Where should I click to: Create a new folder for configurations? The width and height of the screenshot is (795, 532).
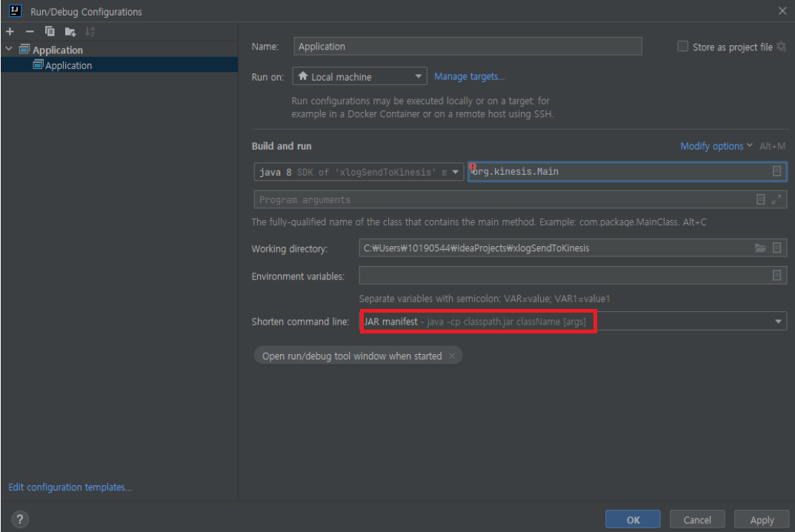[69, 31]
